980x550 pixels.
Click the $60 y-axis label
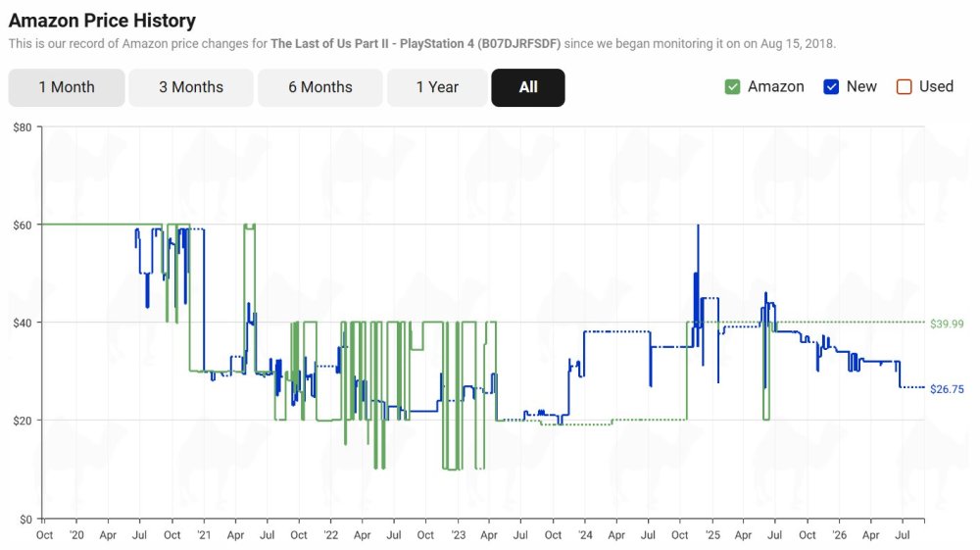click(x=23, y=225)
